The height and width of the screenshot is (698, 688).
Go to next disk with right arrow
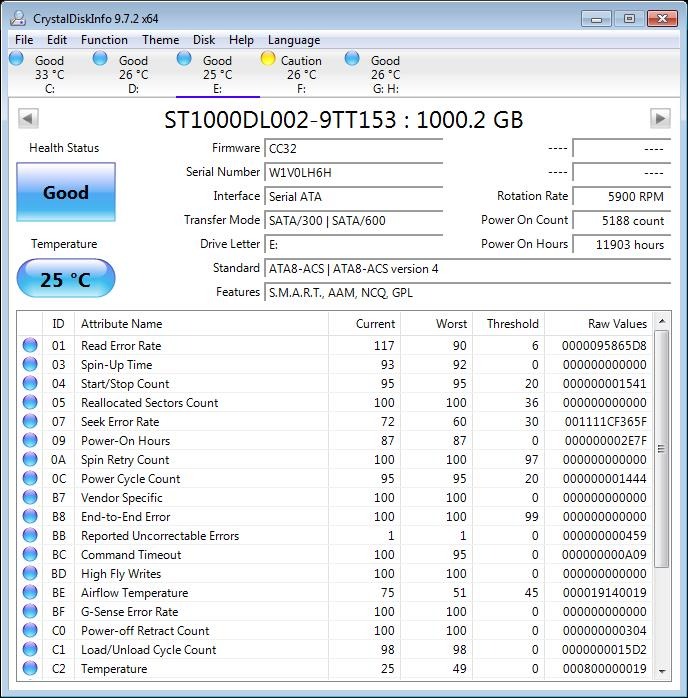[659, 119]
